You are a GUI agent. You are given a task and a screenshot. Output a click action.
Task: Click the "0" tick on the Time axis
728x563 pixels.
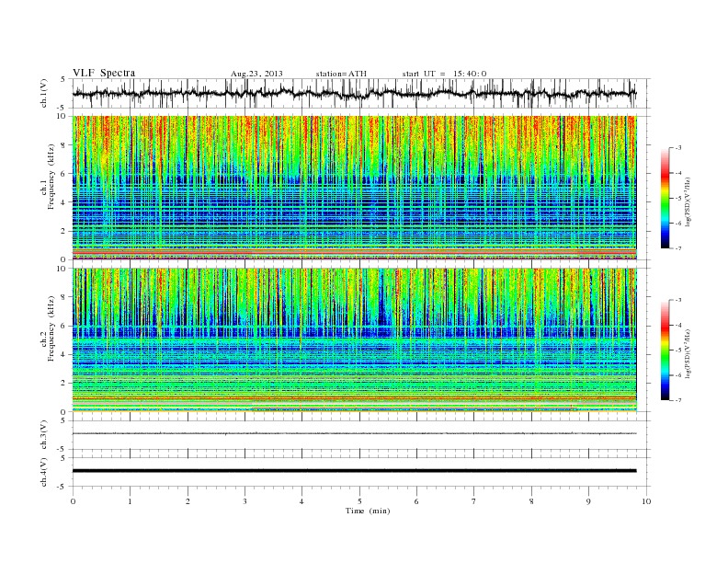[73, 501]
